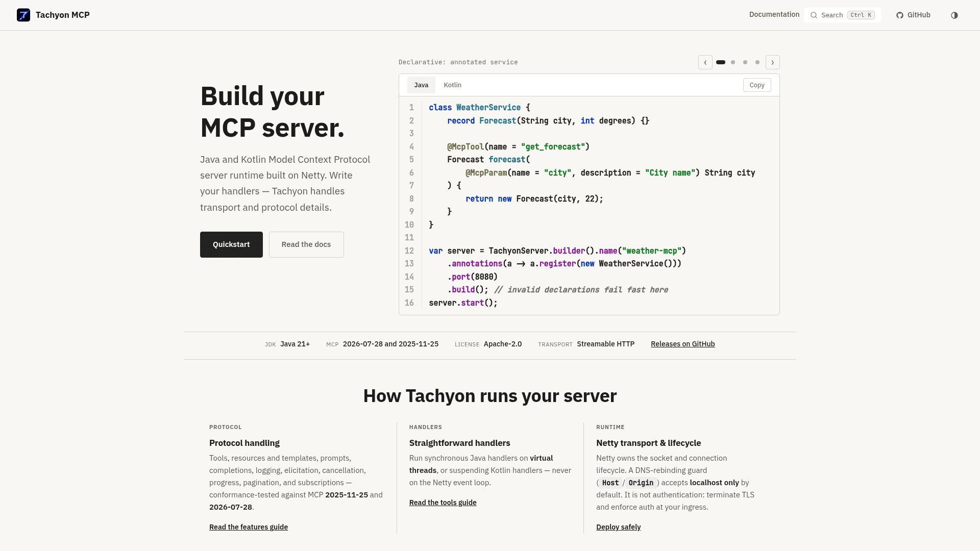Follow the Deploy safely link
Viewport: 980px width, 551px height.
point(619,528)
